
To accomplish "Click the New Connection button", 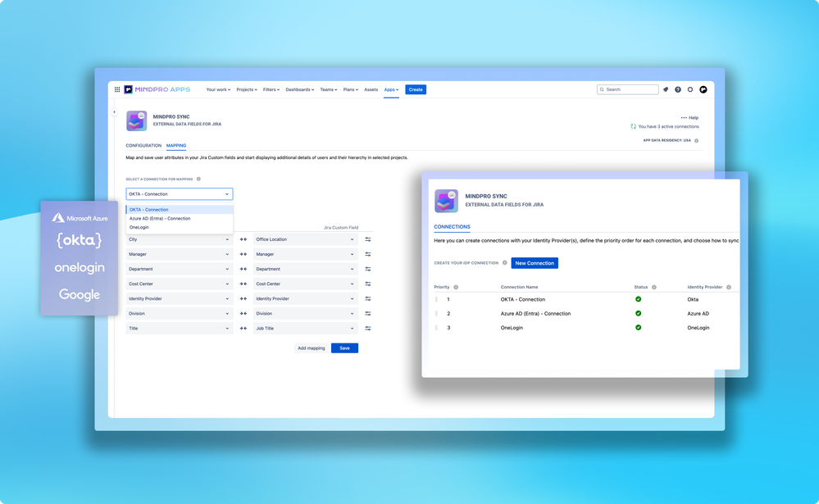I will point(535,263).
